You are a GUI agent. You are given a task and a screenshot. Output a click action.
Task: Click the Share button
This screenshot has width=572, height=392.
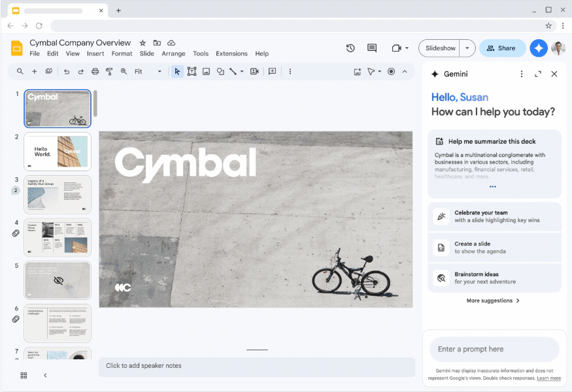[x=502, y=48]
